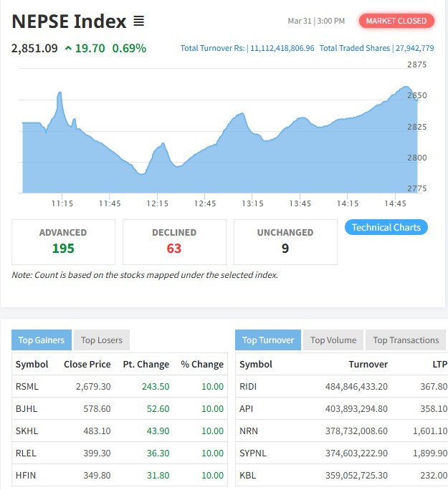The width and height of the screenshot is (448, 490).
Task: Click the chart peak near 11:15
Action: tap(59, 93)
